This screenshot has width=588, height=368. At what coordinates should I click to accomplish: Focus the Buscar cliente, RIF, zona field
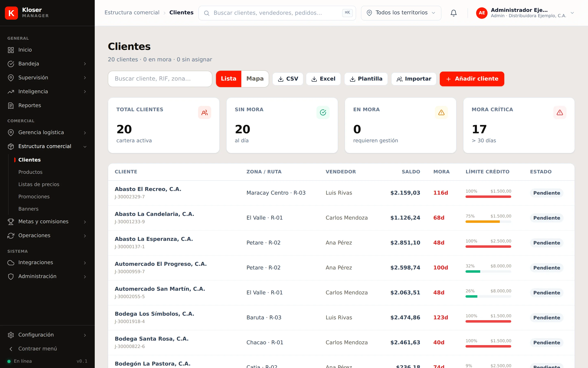point(160,79)
